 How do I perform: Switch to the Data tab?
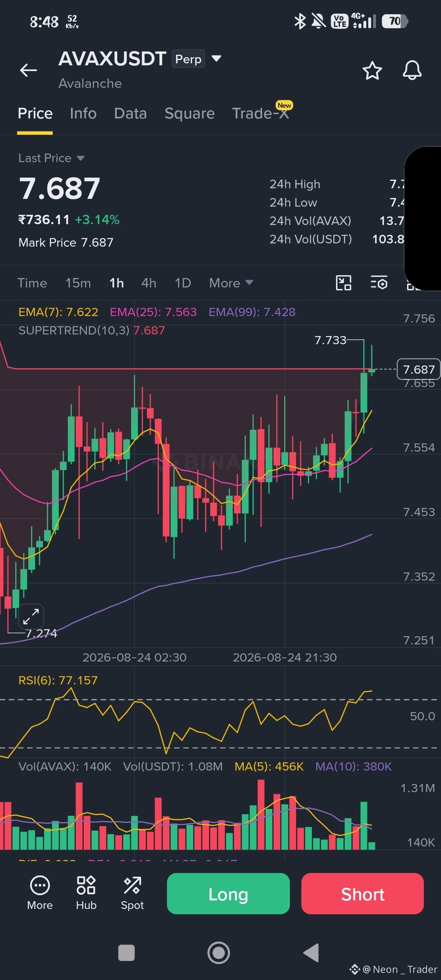click(131, 113)
